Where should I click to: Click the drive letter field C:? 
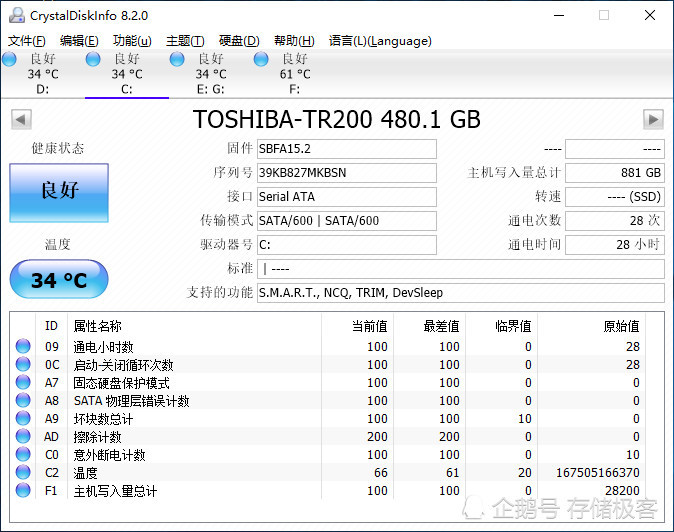click(347, 245)
